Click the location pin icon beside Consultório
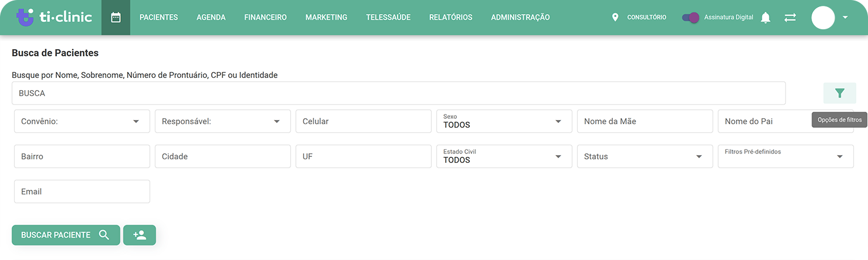868x260 pixels. point(615,18)
